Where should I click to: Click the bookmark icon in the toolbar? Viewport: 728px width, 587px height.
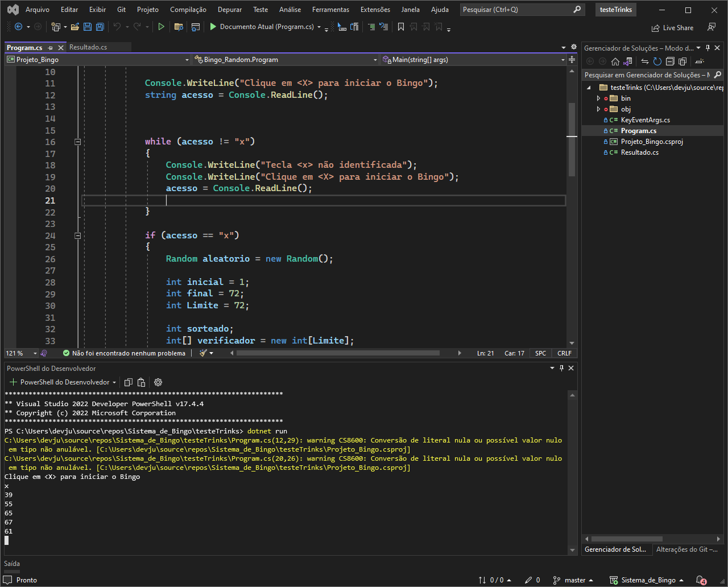tap(401, 27)
